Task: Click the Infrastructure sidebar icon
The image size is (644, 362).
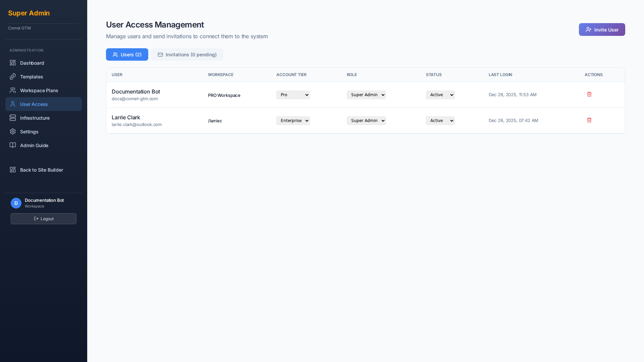Action: click(12, 118)
